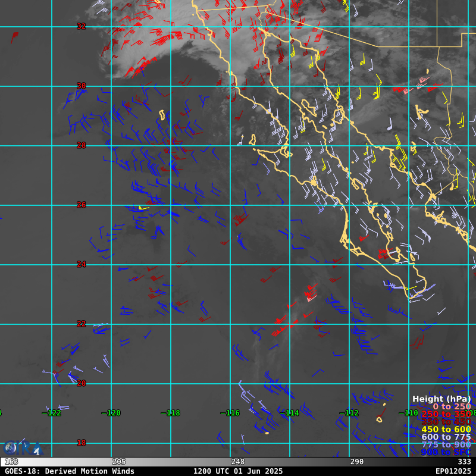The width and height of the screenshot is (476, 476).
Task: Select the '250 to 350' height legend entry
Action: click(x=446, y=414)
